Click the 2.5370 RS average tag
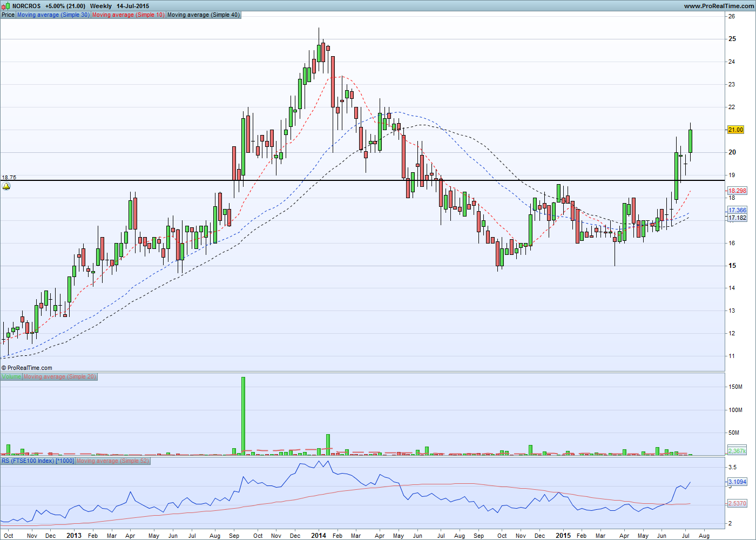 tap(737, 503)
